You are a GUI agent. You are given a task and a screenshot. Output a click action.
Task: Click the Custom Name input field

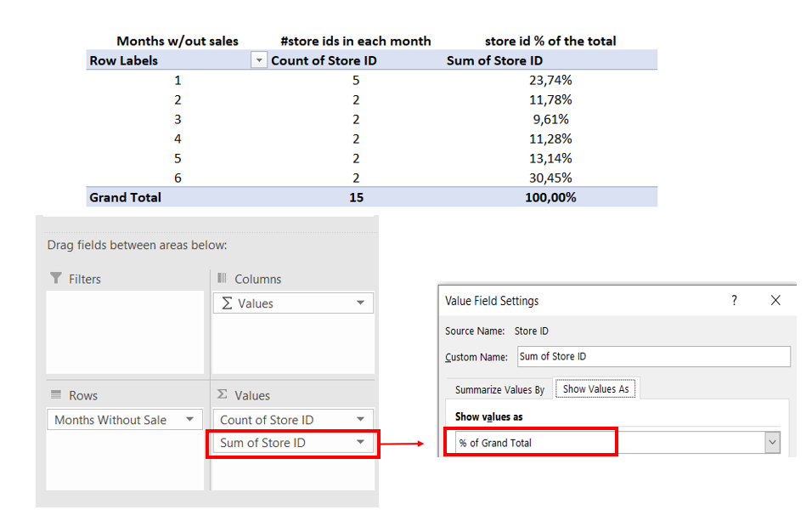(653, 357)
